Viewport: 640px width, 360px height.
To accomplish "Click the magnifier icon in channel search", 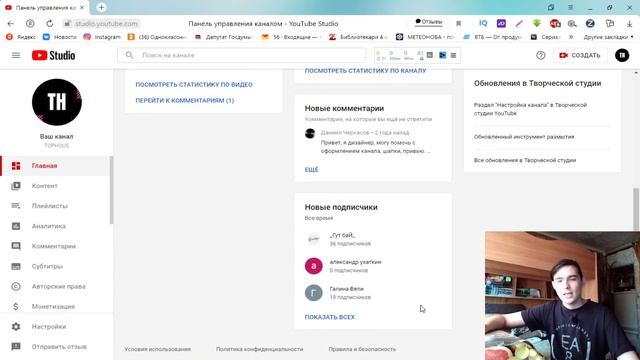I will [x=129, y=55].
